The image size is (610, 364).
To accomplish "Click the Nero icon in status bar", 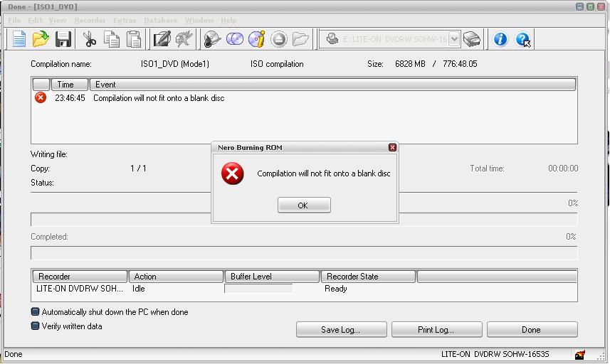I will (x=580, y=354).
